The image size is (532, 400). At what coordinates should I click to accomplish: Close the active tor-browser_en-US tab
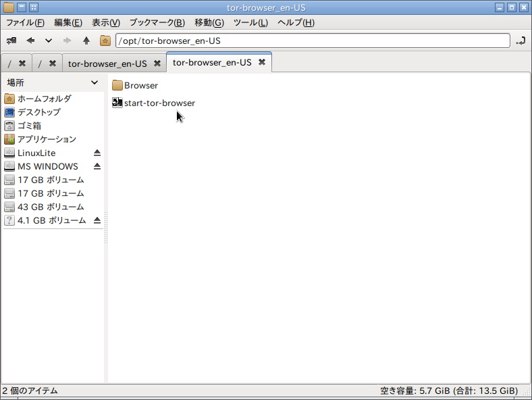point(262,62)
